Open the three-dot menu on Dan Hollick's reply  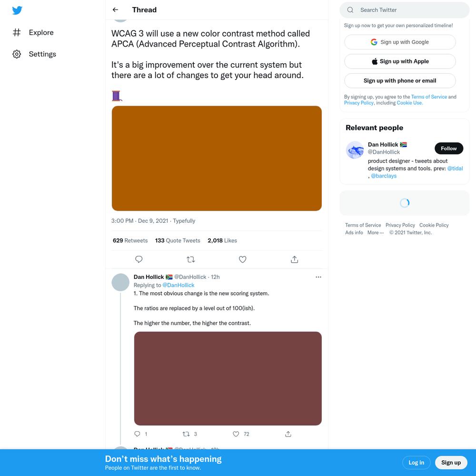pos(318,277)
